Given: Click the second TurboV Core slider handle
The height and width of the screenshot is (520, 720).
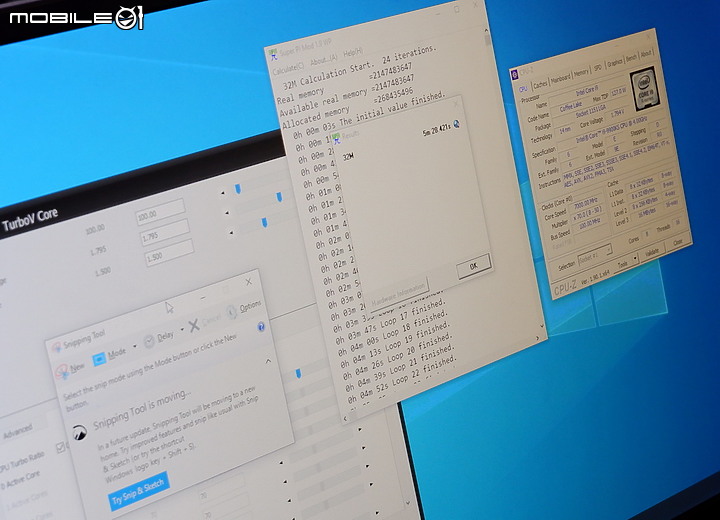Looking at the screenshot, I should (279, 198).
